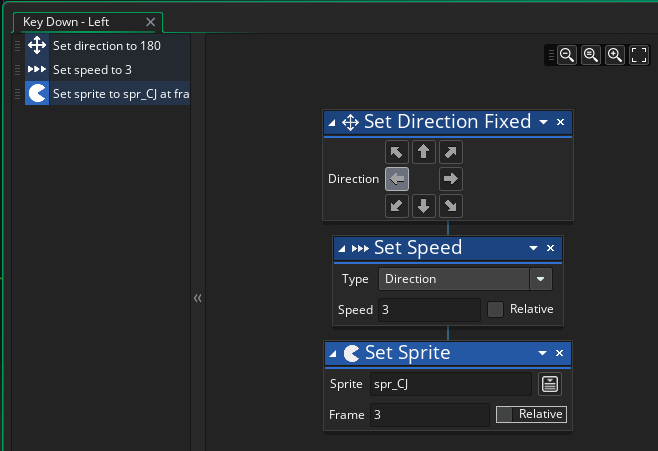Click the zoom in magnifier icon
This screenshot has height=451, width=658.
[x=615, y=56]
